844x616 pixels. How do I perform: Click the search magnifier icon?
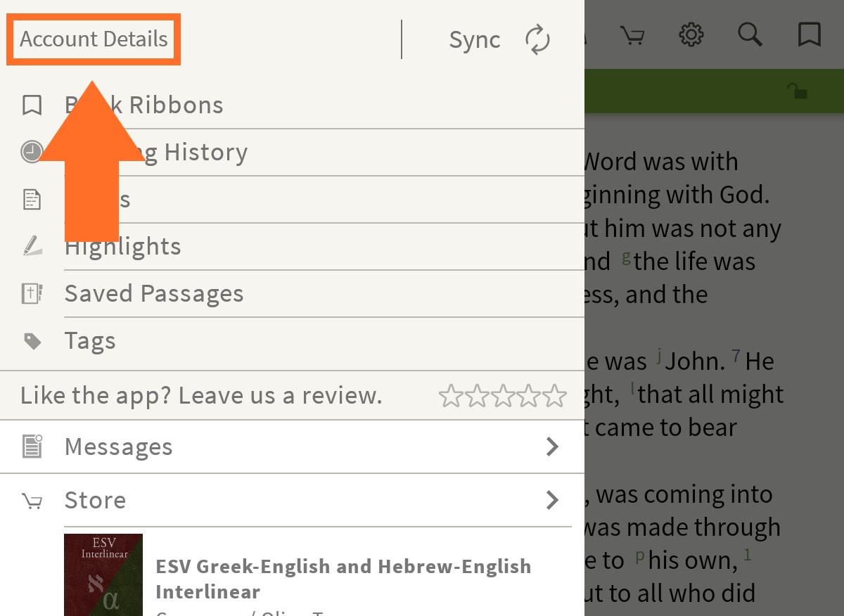750,34
